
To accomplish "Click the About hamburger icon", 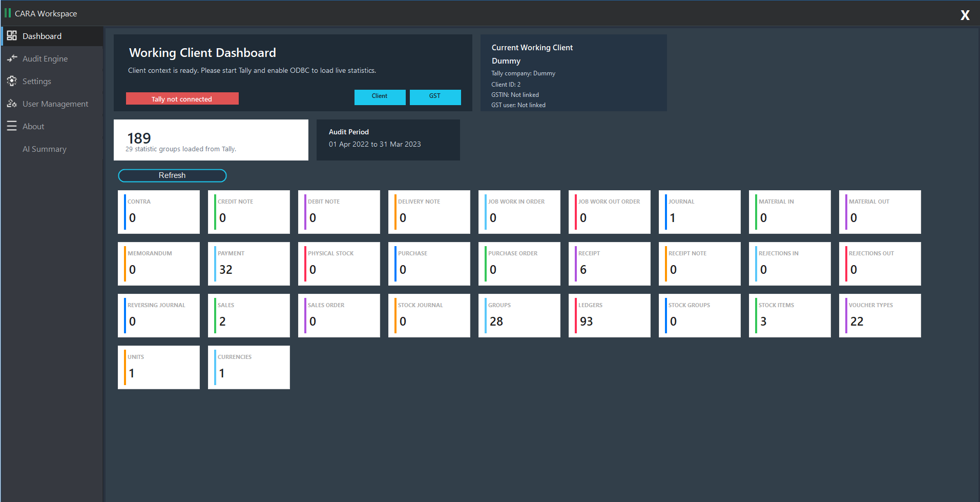I will coord(12,126).
